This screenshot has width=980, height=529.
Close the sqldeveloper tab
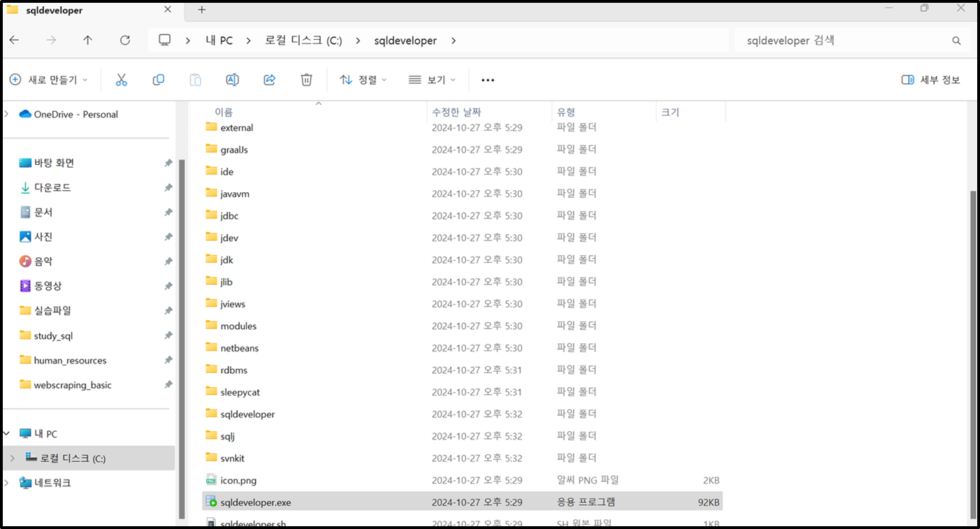(x=168, y=10)
